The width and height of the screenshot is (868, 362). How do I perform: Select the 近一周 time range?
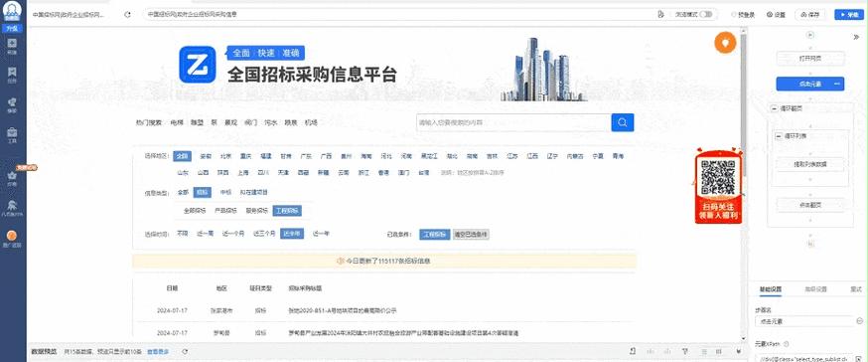205,234
